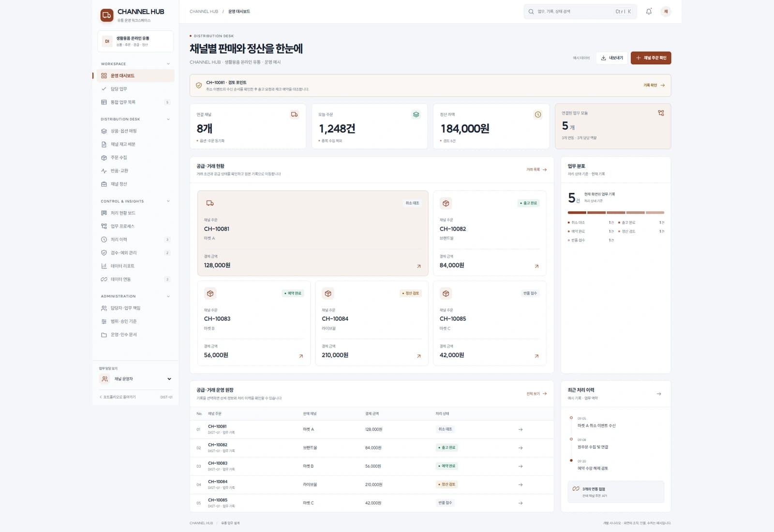Collapse the CONTROL & INSIGHTS sidebar section

pos(168,201)
